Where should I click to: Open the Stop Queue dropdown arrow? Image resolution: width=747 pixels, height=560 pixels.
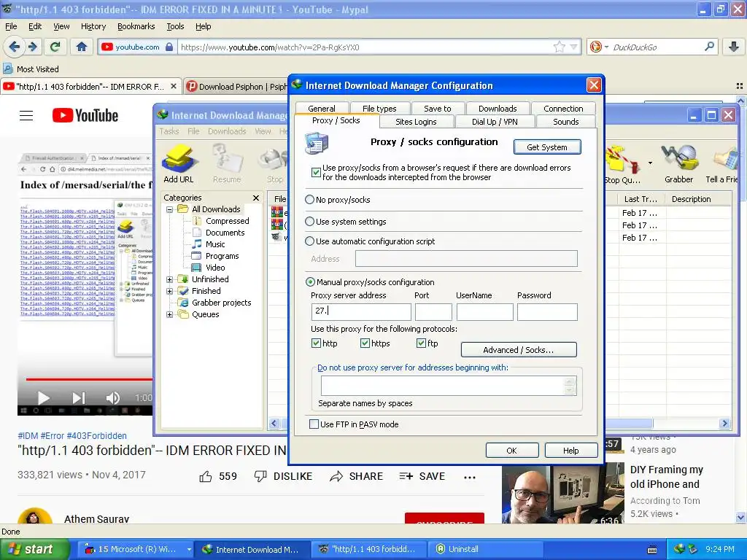650,163
